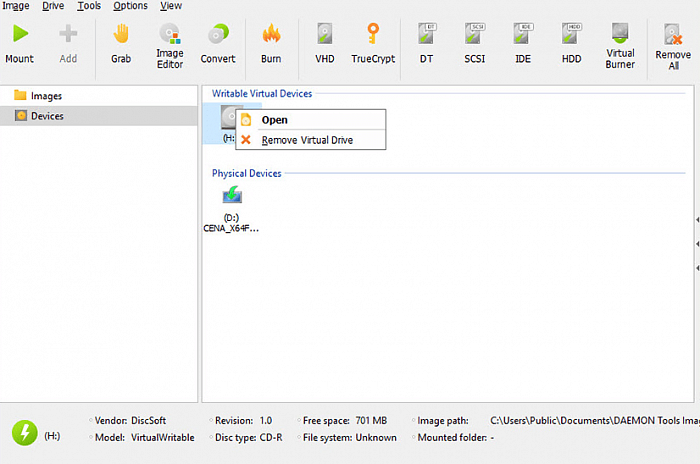The image size is (700, 464).
Task: Select the Grab hand tool
Action: [x=121, y=34]
